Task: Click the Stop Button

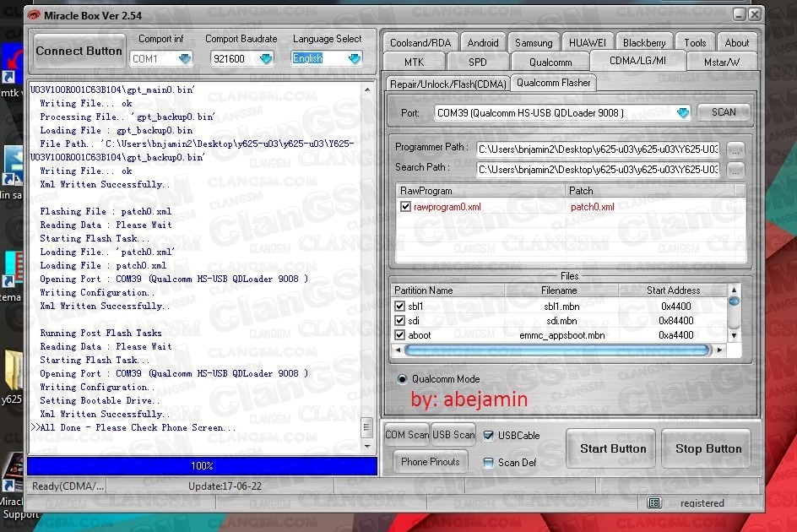Action: point(707,448)
